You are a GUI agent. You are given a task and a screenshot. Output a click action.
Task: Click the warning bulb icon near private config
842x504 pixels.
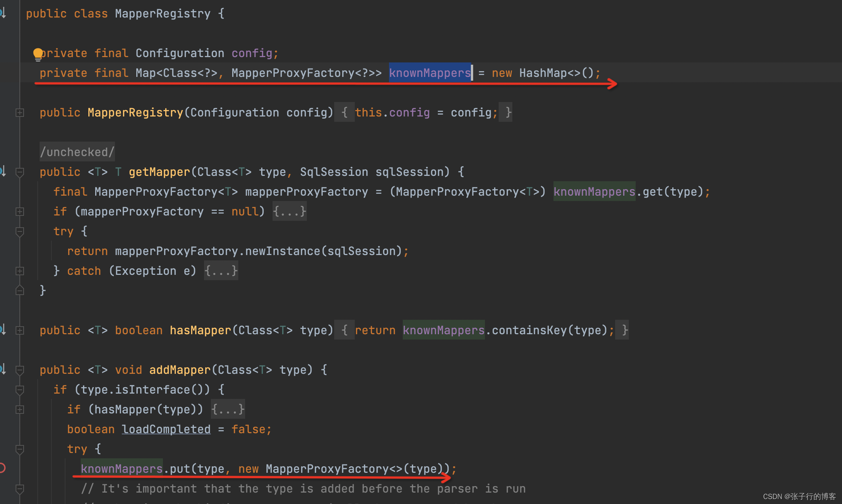pyautogui.click(x=34, y=53)
